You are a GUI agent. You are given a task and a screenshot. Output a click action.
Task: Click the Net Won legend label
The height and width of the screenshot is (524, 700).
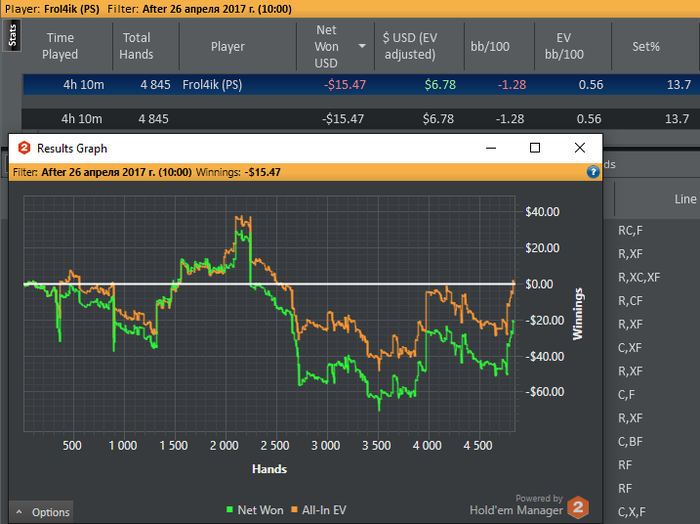tap(260, 510)
